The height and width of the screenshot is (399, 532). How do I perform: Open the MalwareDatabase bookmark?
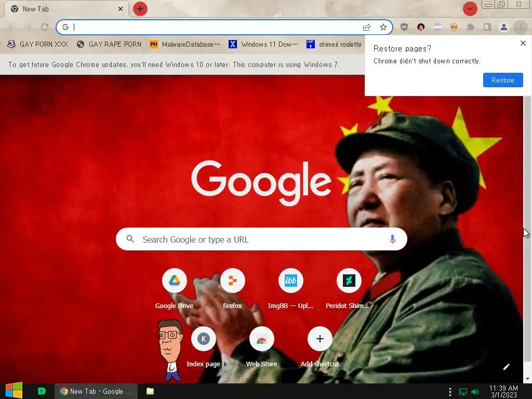185,44
